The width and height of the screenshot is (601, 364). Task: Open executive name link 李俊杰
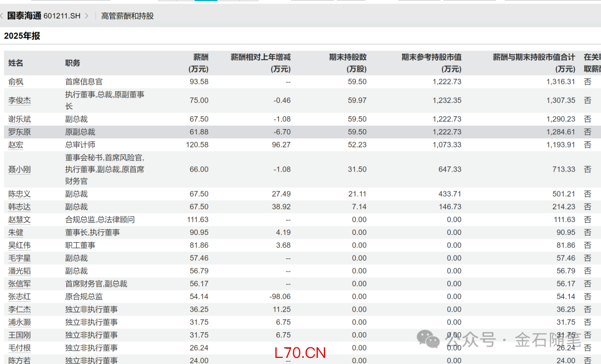[x=19, y=101]
